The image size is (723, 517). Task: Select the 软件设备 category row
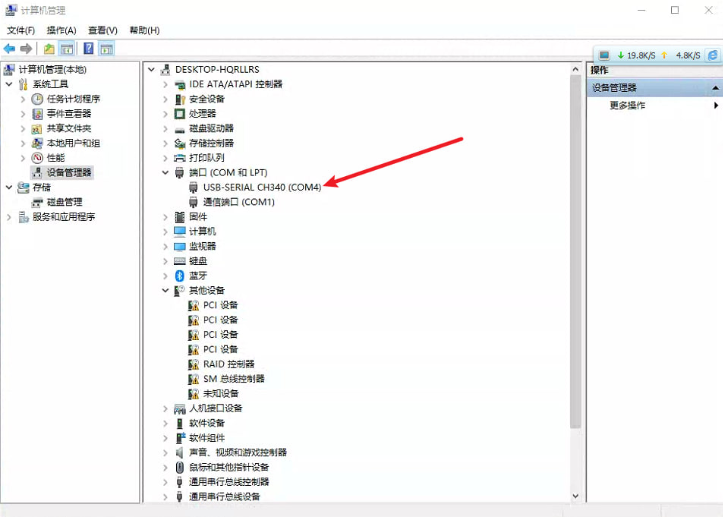pos(207,423)
